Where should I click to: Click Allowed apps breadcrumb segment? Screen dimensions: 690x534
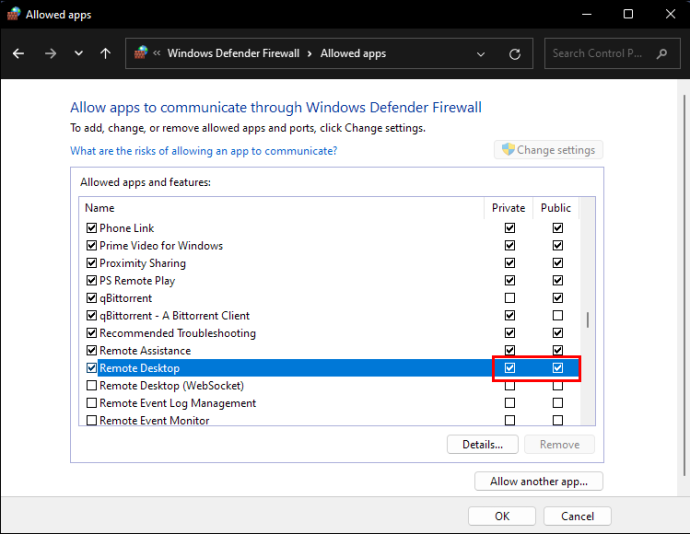(353, 53)
